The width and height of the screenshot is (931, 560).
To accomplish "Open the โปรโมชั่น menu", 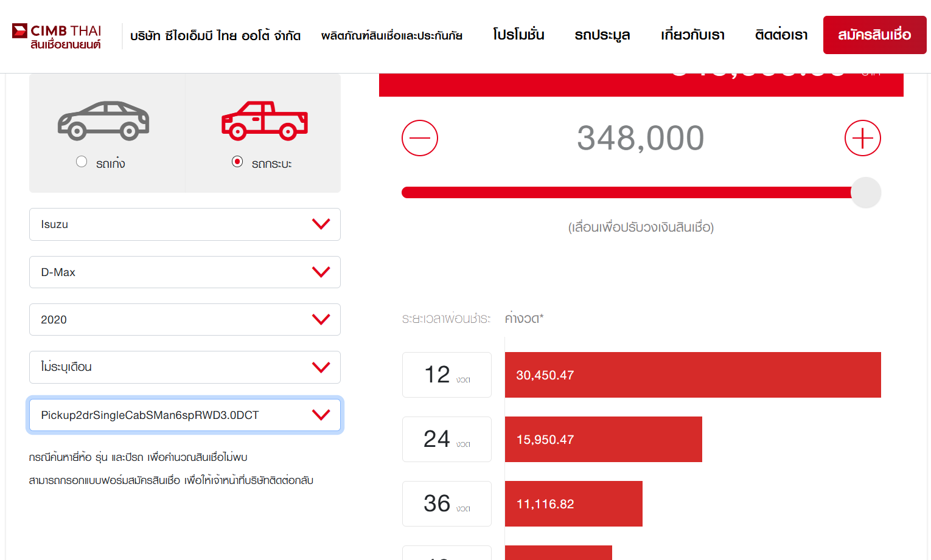I will pos(518,35).
